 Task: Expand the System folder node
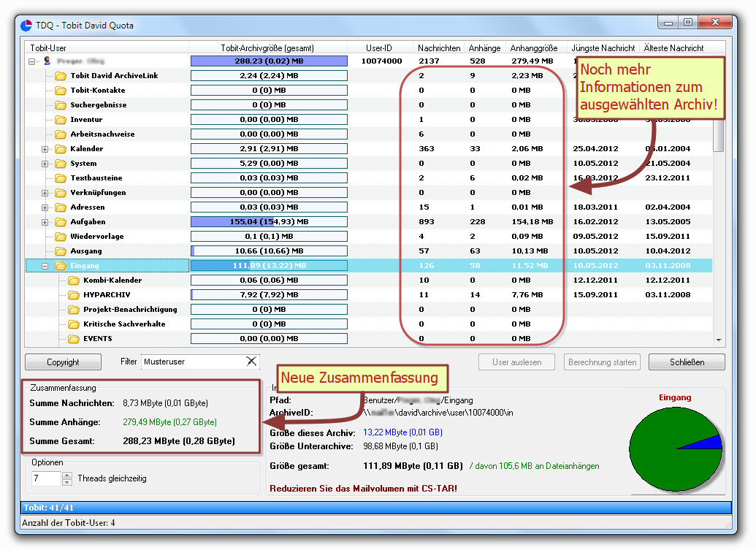(45, 164)
